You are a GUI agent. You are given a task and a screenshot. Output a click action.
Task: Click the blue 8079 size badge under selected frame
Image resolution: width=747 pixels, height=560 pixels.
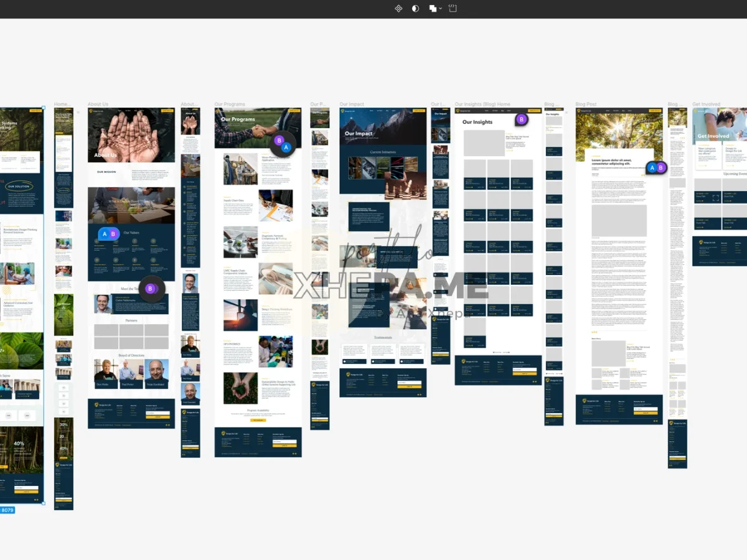[x=7, y=510]
